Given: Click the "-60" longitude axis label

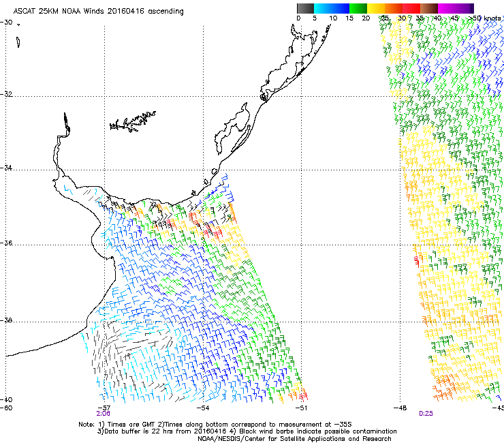Looking at the screenshot, I should coord(6,408).
